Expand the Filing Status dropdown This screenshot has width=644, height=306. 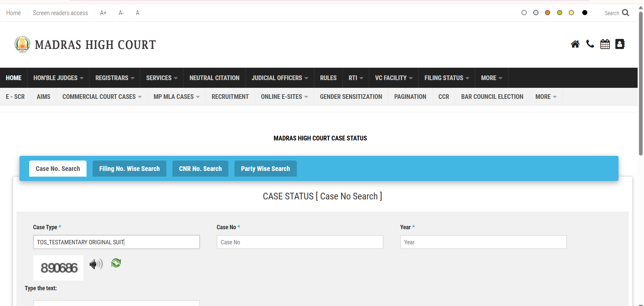pyautogui.click(x=446, y=78)
